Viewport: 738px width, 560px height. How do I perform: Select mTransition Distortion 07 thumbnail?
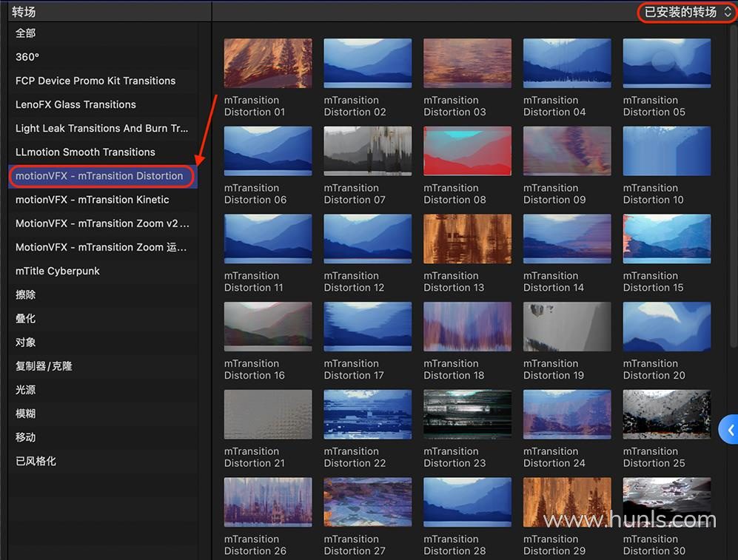pyautogui.click(x=368, y=151)
